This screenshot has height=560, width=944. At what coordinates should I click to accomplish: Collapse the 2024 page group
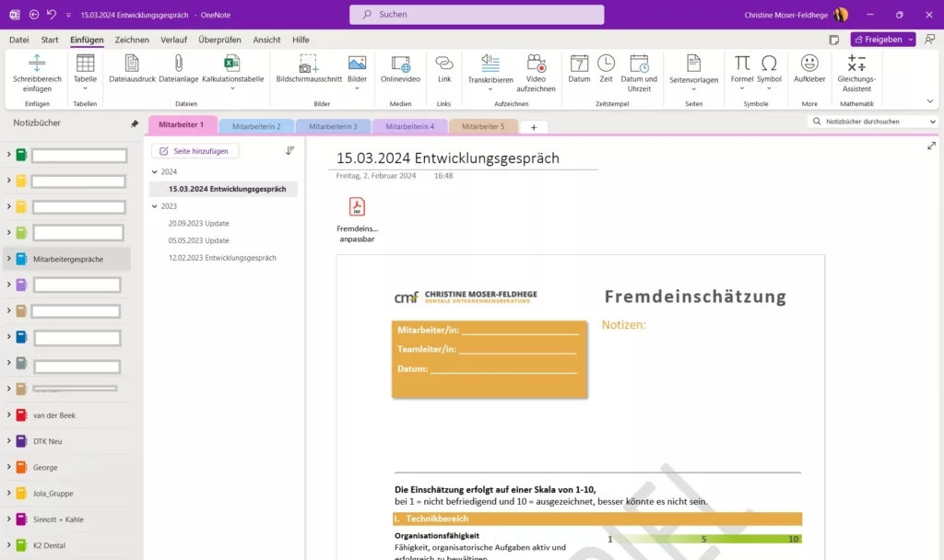click(x=155, y=172)
